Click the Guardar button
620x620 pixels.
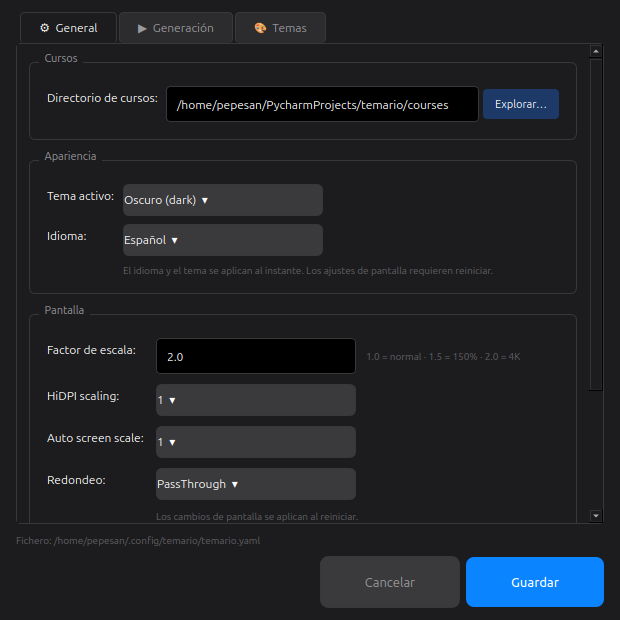coord(535,582)
